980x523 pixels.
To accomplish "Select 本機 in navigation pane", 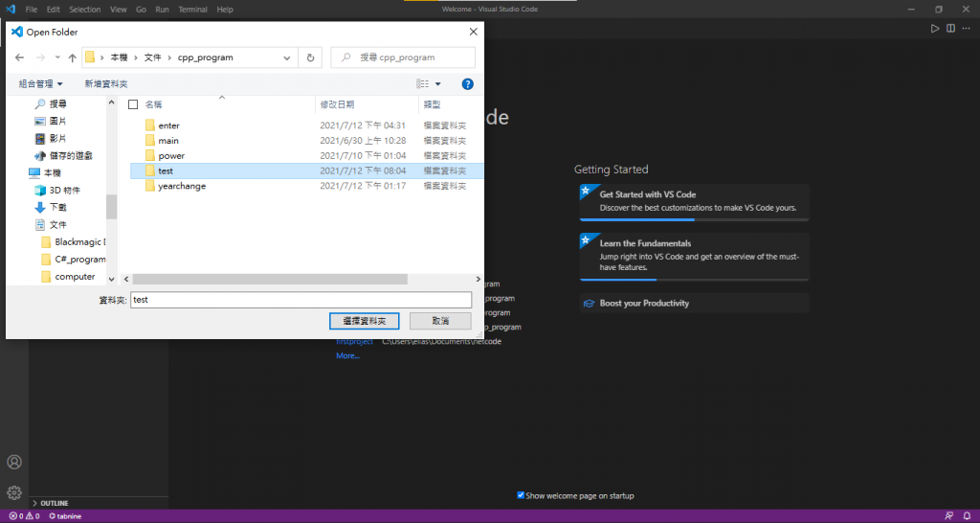I will click(45, 172).
